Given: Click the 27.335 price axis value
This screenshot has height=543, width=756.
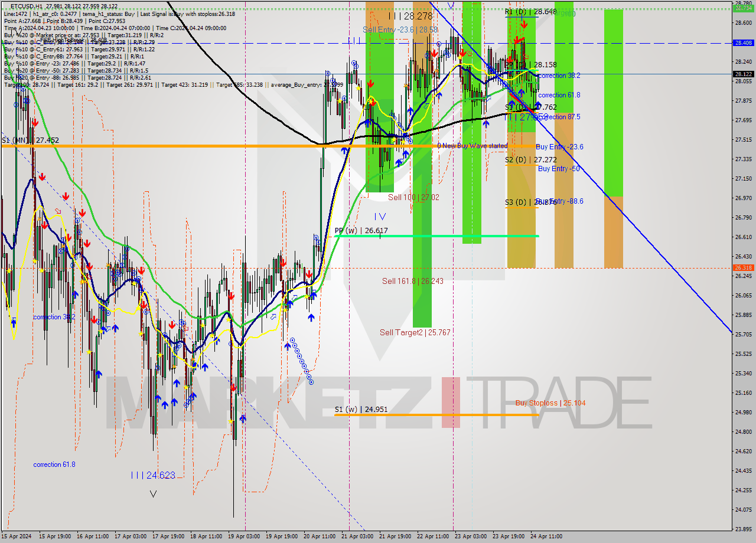Looking at the screenshot, I should [743, 159].
